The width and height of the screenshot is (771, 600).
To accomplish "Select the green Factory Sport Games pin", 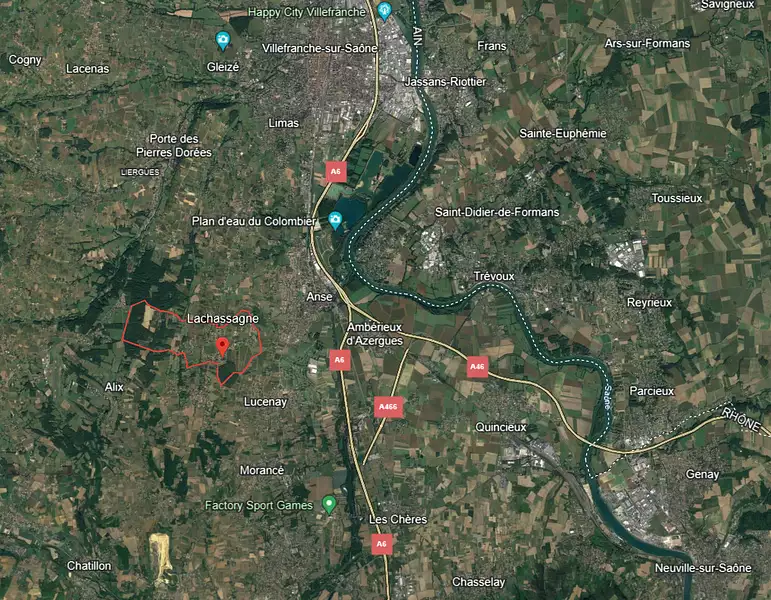I will pos(329,505).
